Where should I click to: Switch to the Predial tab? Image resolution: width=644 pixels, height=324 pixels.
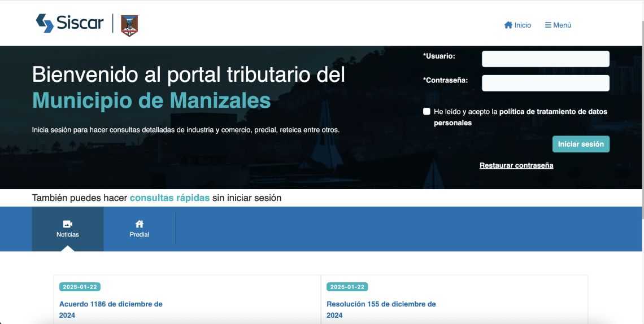tap(139, 229)
